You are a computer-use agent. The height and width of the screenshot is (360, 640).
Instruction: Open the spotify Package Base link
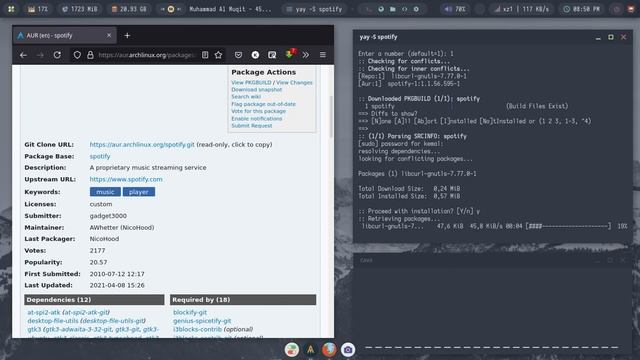(100, 156)
